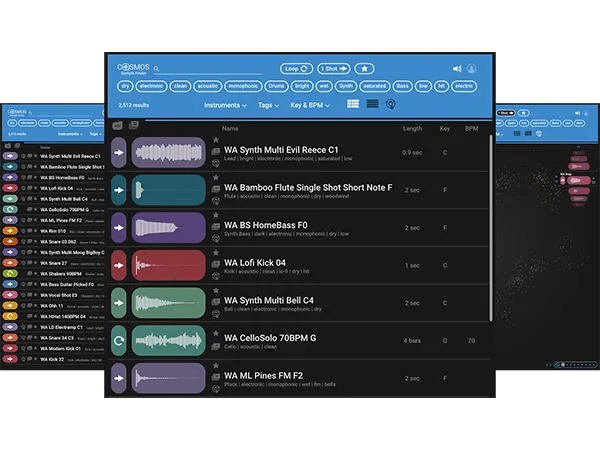Star the WA BS HomeBass F0 sample

(216, 215)
